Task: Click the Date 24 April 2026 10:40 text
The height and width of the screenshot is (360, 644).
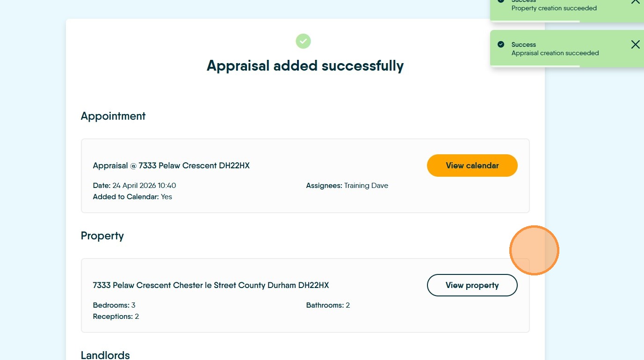Action: pyautogui.click(x=134, y=186)
